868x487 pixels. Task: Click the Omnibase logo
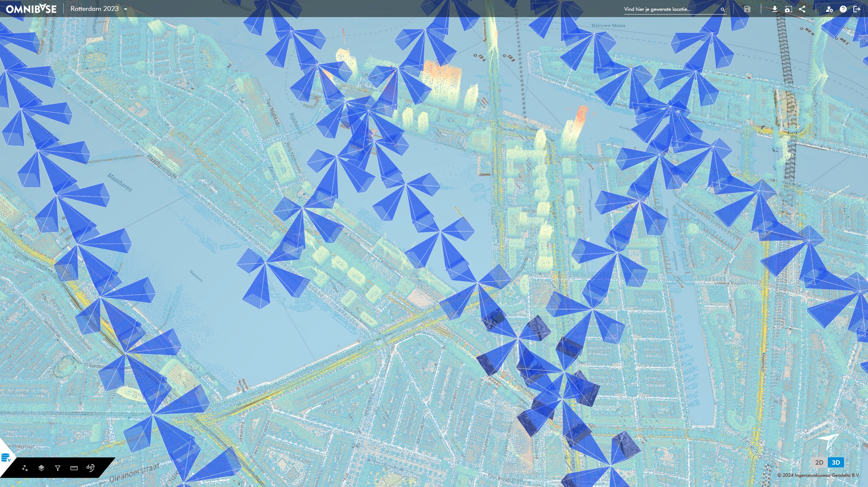[x=31, y=9]
